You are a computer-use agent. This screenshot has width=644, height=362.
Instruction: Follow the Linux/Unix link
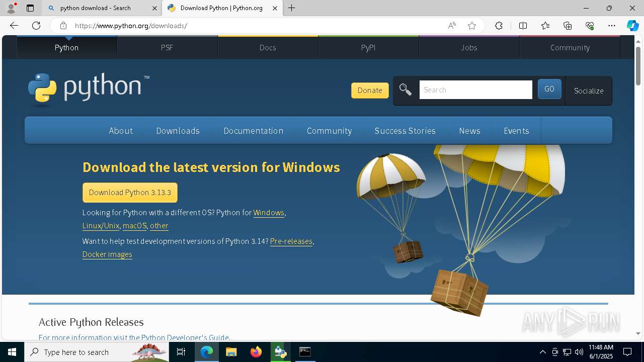101,226
